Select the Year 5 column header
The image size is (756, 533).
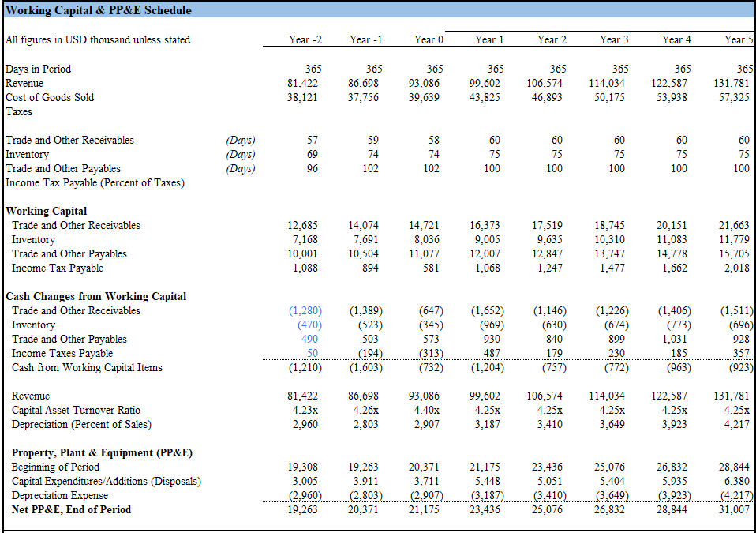pos(739,39)
